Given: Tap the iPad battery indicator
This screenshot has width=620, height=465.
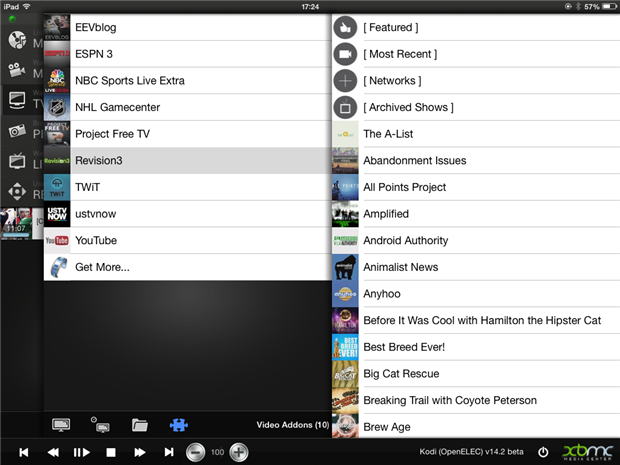Looking at the screenshot, I should pyautogui.click(x=609, y=6).
